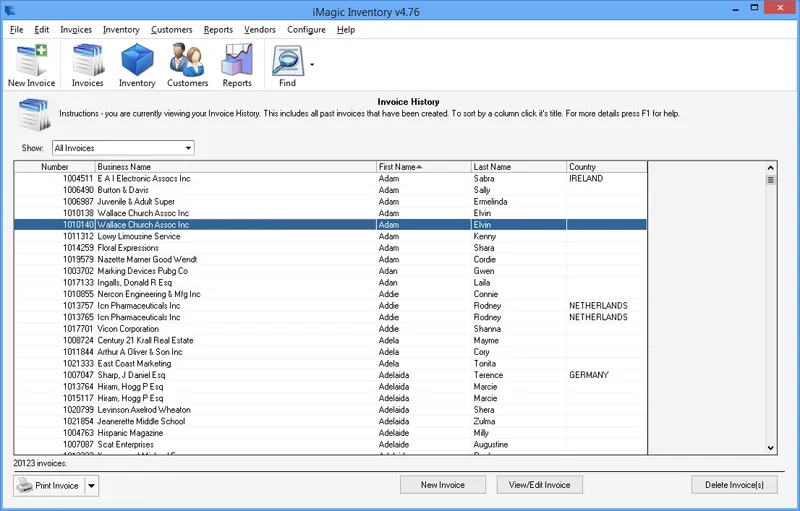Viewport: 800px width, 511px height.
Task: Open the Edit menu
Action: click(x=42, y=30)
